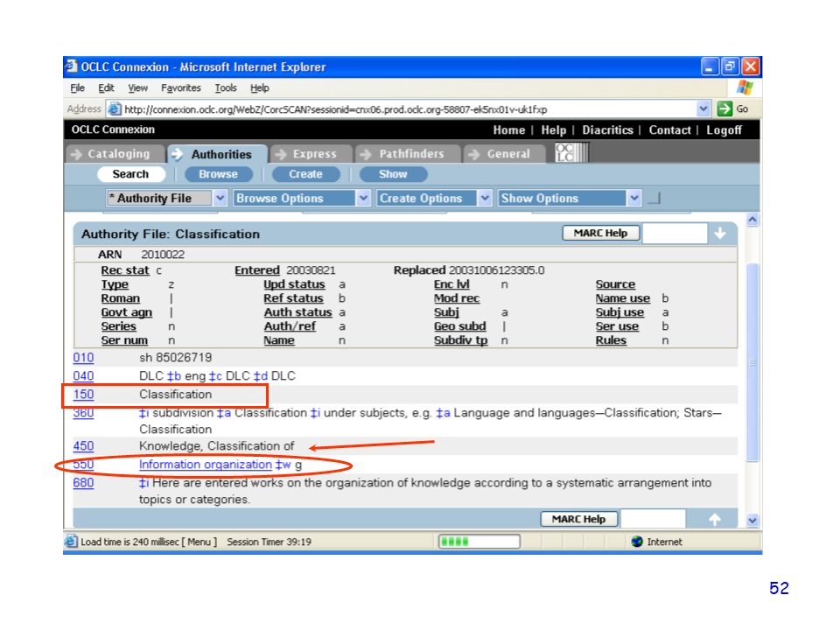This screenshot has width=840, height=630.
Task: Open the Diacritics link
Action: tap(607, 130)
